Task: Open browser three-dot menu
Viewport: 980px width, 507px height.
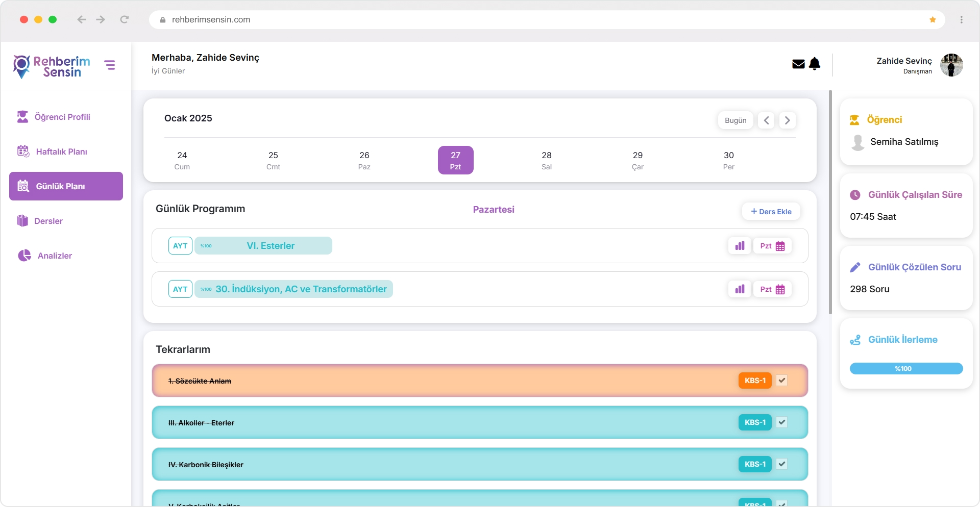Action: pyautogui.click(x=961, y=20)
